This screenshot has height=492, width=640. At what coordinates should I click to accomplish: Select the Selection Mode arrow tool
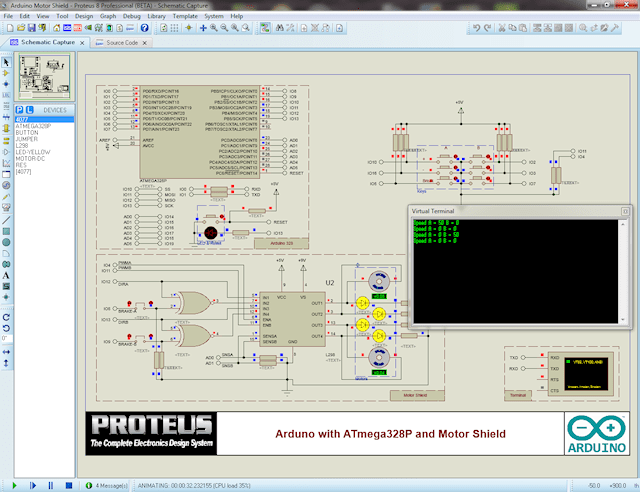[x=6, y=62]
